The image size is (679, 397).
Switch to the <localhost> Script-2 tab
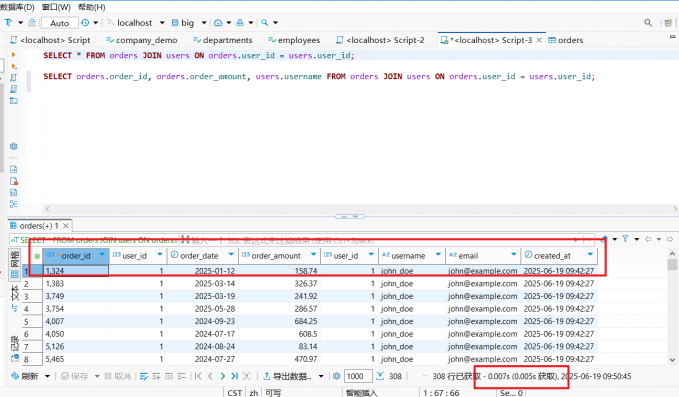pyautogui.click(x=380, y=40)
